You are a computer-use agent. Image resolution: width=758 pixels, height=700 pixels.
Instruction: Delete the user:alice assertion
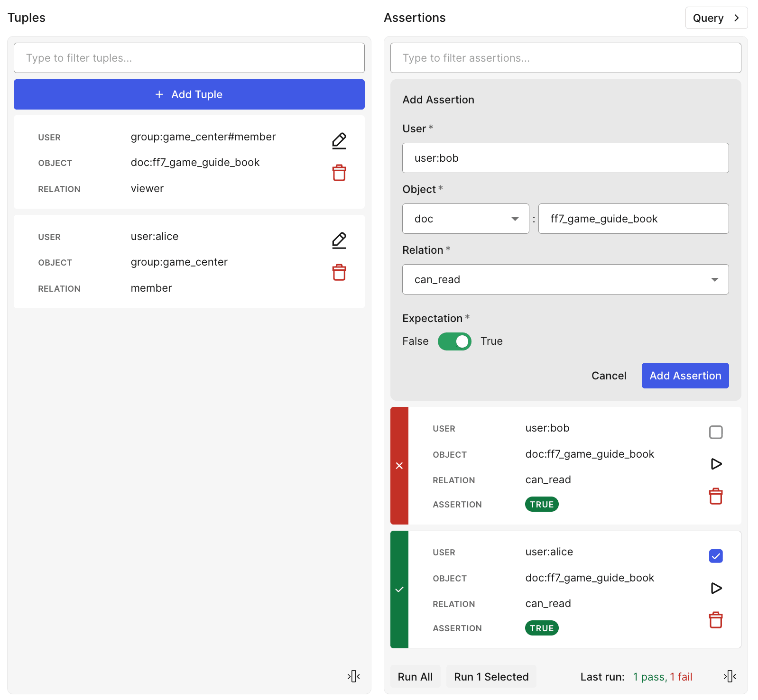pyautogui.click(x=715, y=620)
